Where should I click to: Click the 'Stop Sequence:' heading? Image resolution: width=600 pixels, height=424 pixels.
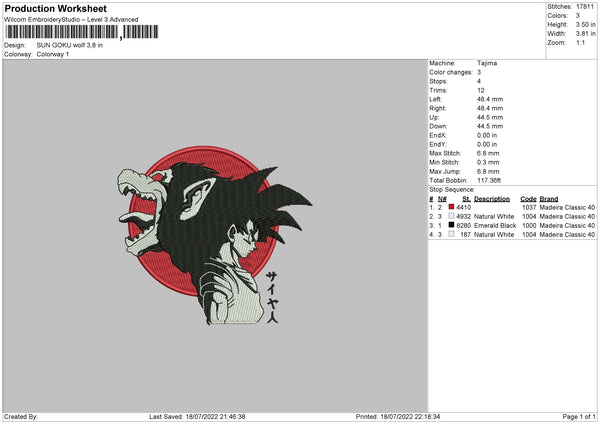(x=452, y=190)
